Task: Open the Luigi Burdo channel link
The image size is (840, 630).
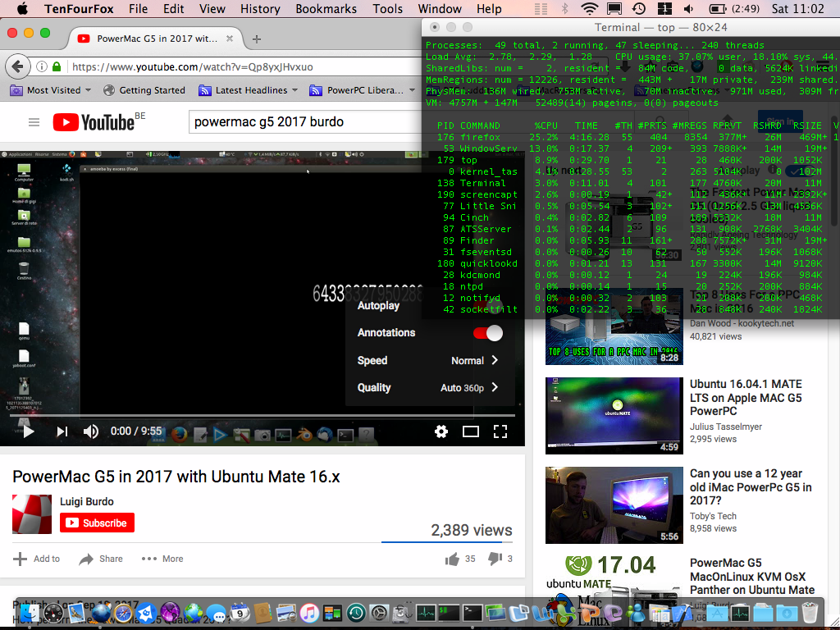Action: click(87, 501)
